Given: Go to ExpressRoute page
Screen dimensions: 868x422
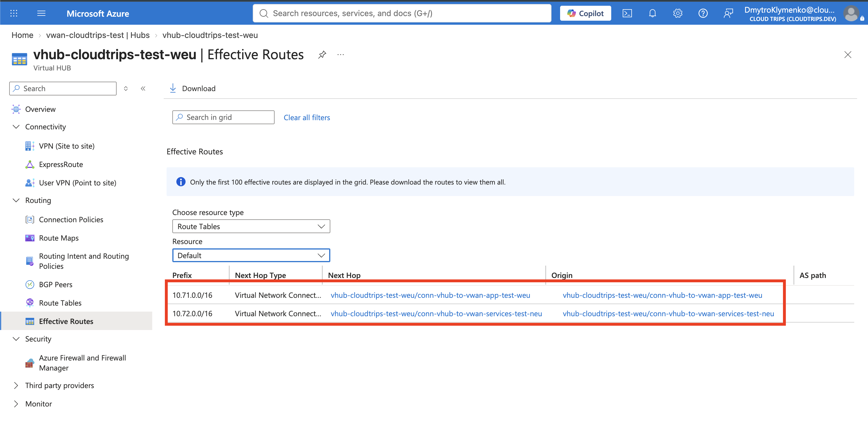Looking at the screenshot, I should coord(61,164).
